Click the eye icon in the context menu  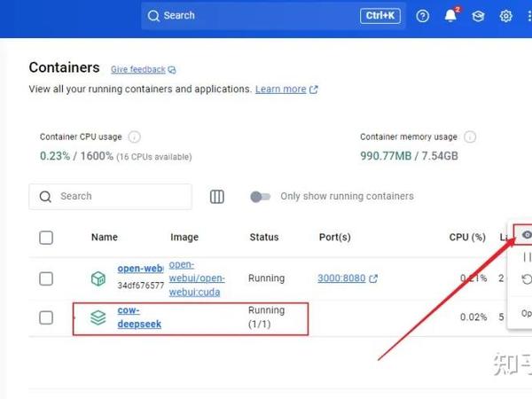[527, 235]
